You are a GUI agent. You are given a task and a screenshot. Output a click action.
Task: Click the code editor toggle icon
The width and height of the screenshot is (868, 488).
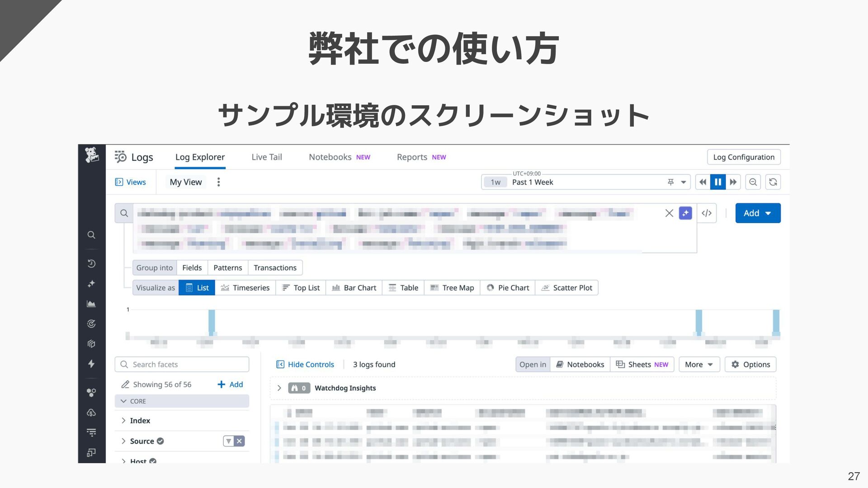point(707,213)
